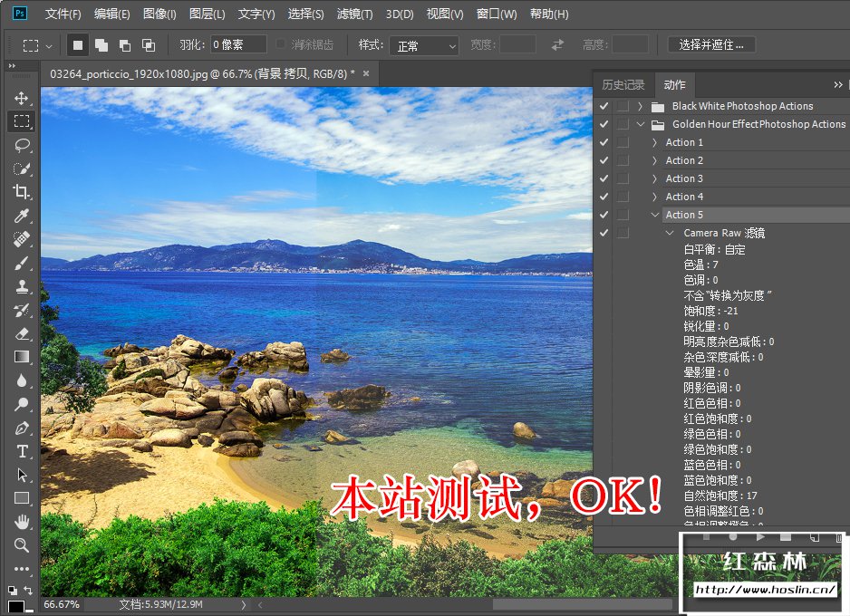Click the Photoshop Ps logo icon
The image size is (850, 616).
click(20, 13)
